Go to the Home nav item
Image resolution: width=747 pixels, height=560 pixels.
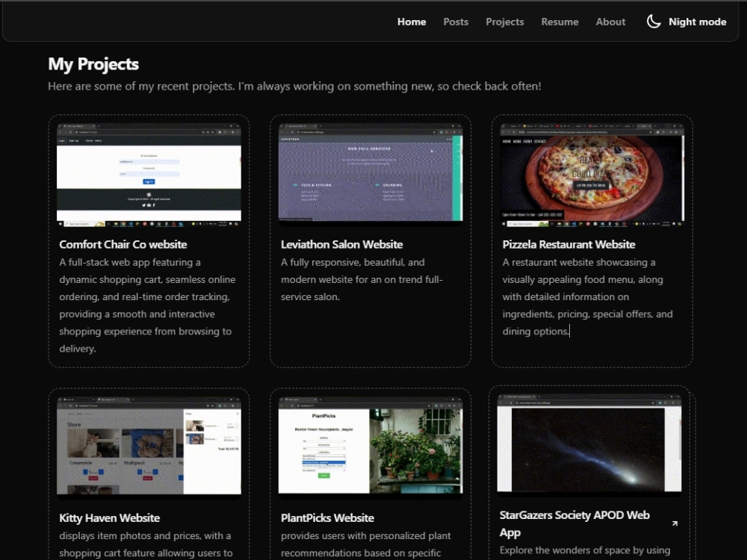tap(412, 22)
